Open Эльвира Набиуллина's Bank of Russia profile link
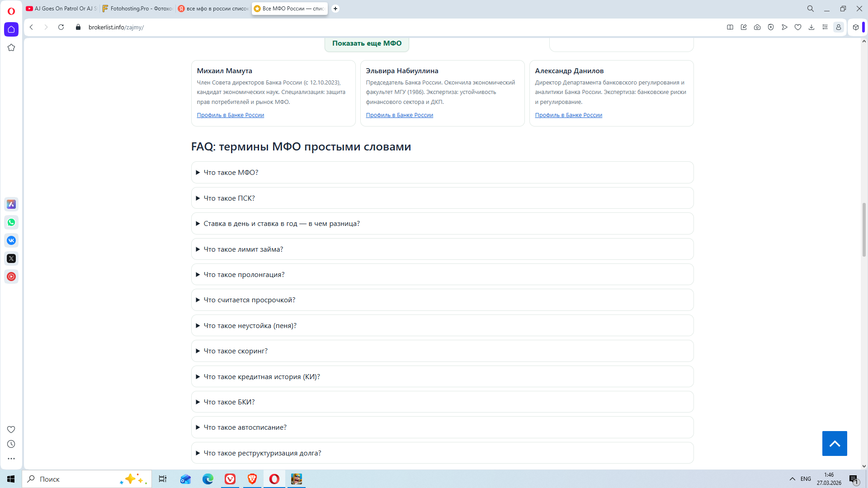Viewport: 868px width, 488px height. pyautogui.click(x=399, y=115)
